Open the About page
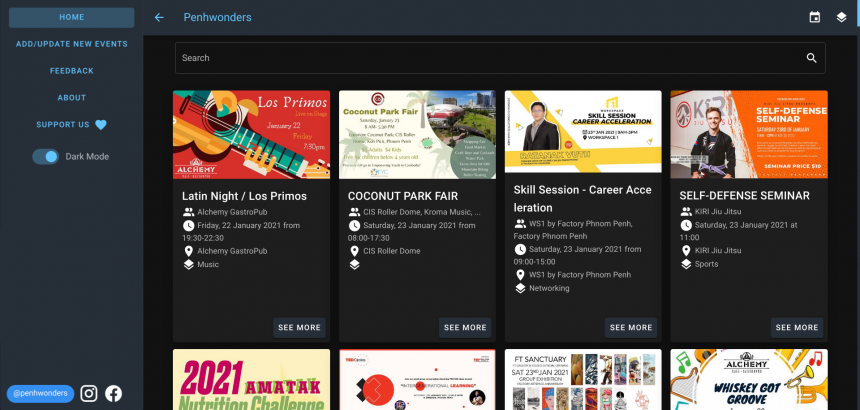This screenshot has height=410, width=860. [x=72, y=98]
